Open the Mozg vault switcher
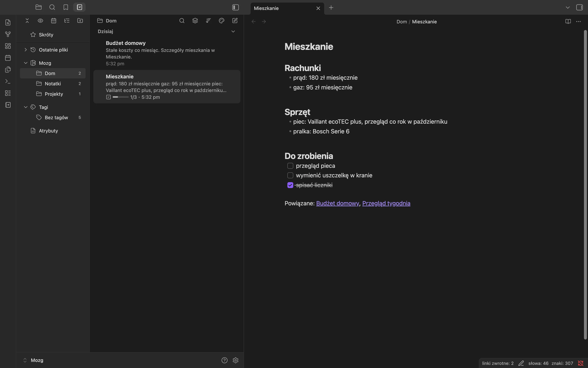Viewport: 588px width, 368px height. (33, 360)
